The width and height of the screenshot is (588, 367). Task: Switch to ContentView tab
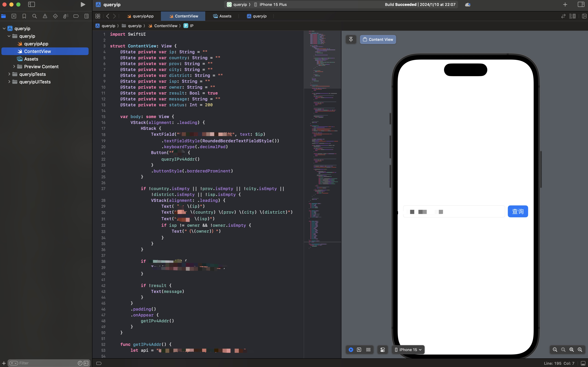(183, 16)
